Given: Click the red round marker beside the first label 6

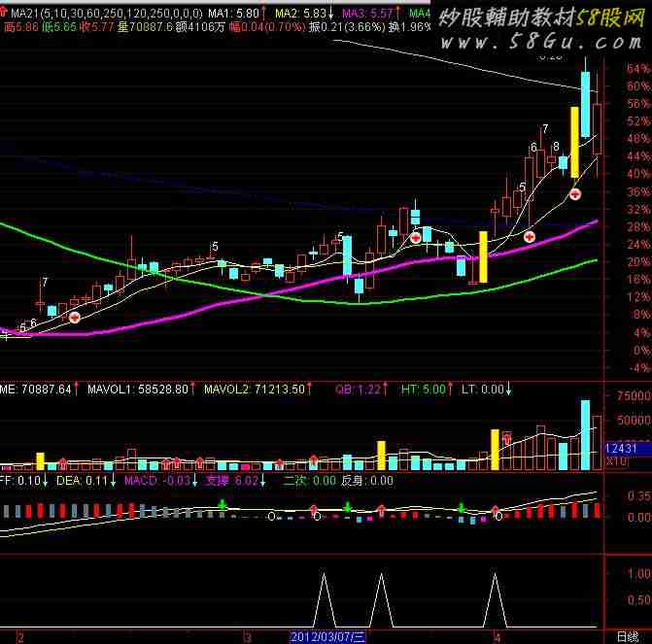Looking at the screenshot, I should tap(75, 318).
